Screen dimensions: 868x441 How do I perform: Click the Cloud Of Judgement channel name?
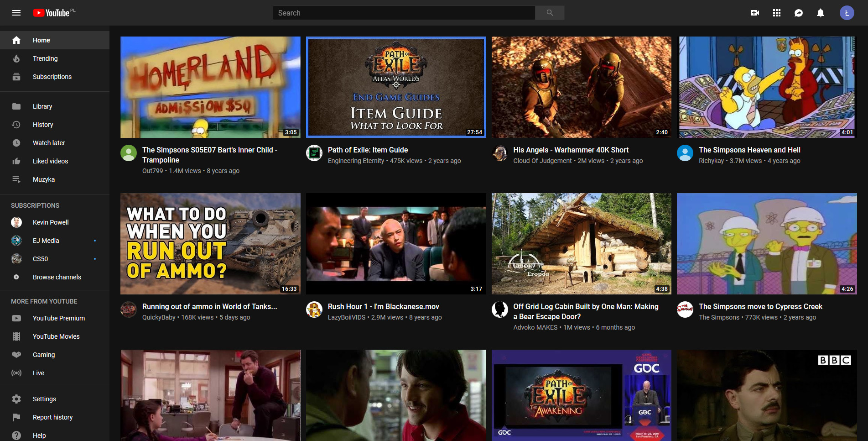(x=542, y=161)
